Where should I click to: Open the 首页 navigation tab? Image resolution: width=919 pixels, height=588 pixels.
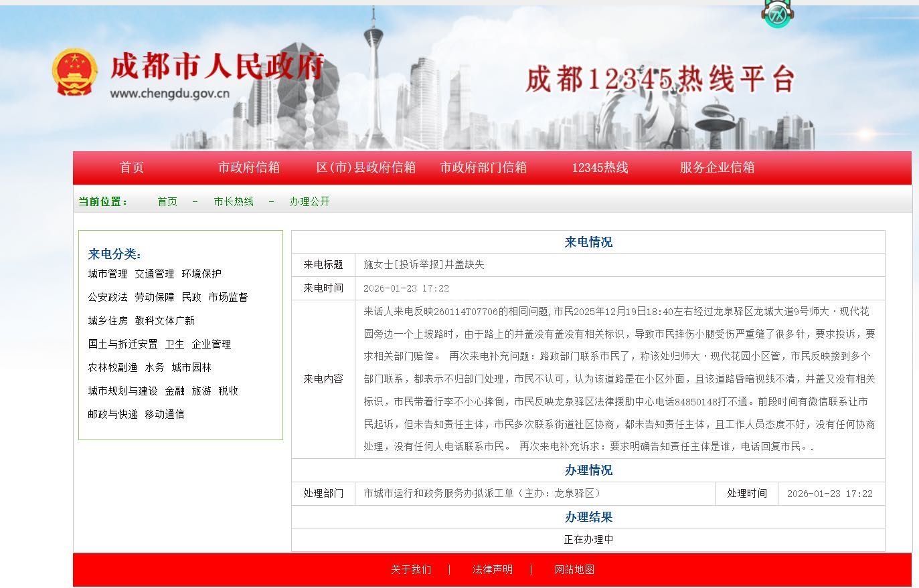[131, 168]
